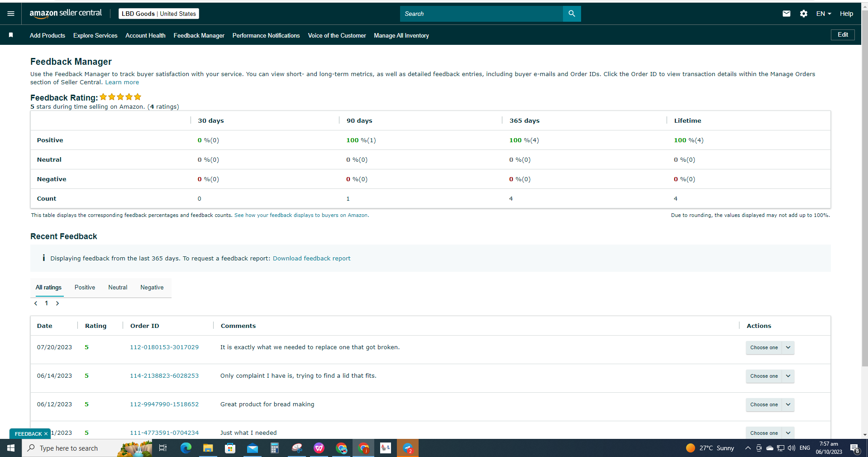Open Microsoft Store from taskbar
The image size is (868, 457).
click(230, 448)
